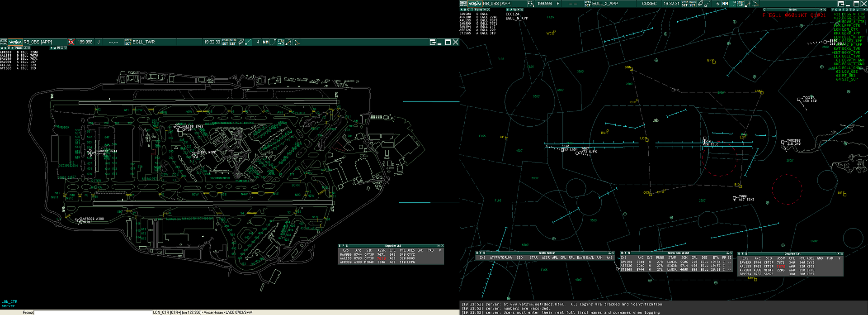Click the detach window icon in left window
Viewport: 868px width, 315px height.
tap(433, 42)
